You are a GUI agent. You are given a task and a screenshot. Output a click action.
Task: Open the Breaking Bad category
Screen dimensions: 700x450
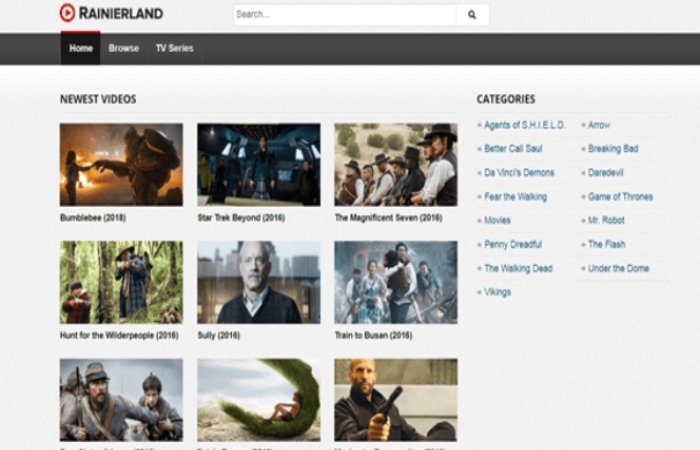point(613,149)
